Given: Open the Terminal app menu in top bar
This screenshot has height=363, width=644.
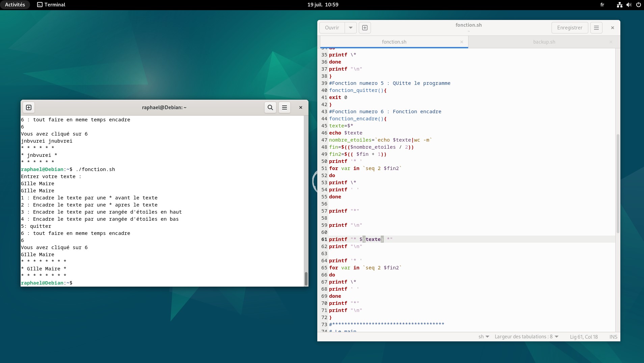Looking at the screenshot, I should pos(51,5).
